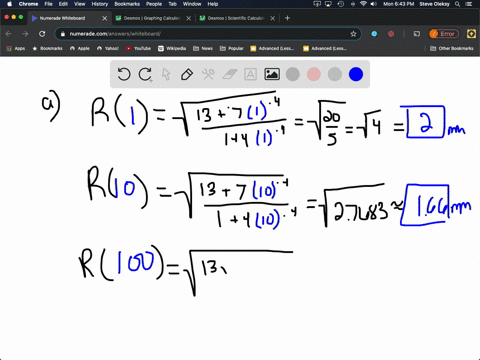Open the Wikipedia bookmark
Image resolution: width=480 pixels, height=360 pixels.
click(x=172, y=48)
